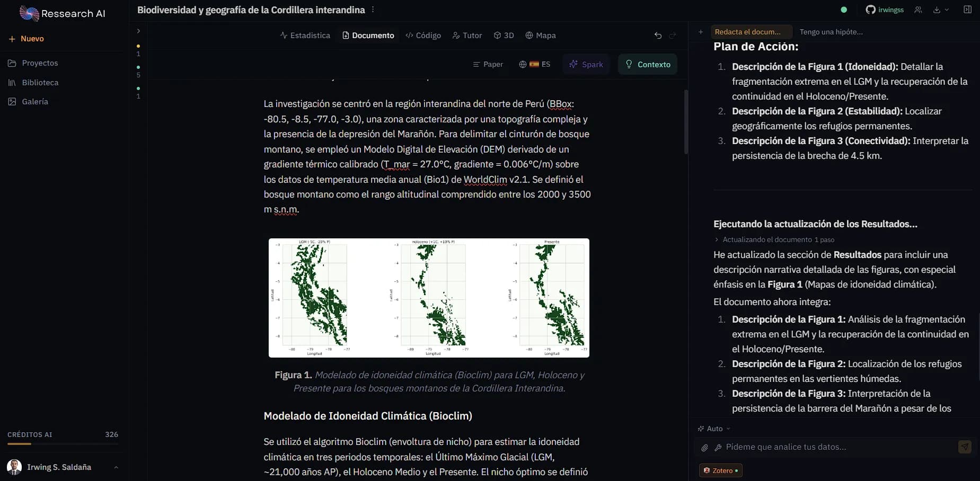Expand 'Actualizando el documento 1 paso'

point(774,239)
